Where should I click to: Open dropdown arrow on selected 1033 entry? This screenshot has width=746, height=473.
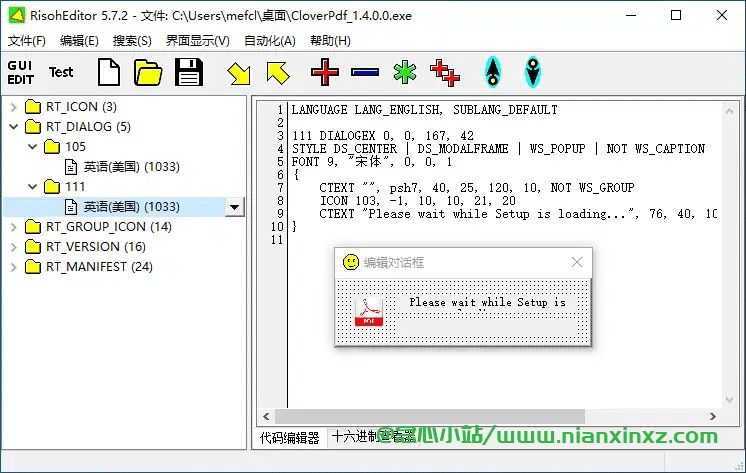235,207
